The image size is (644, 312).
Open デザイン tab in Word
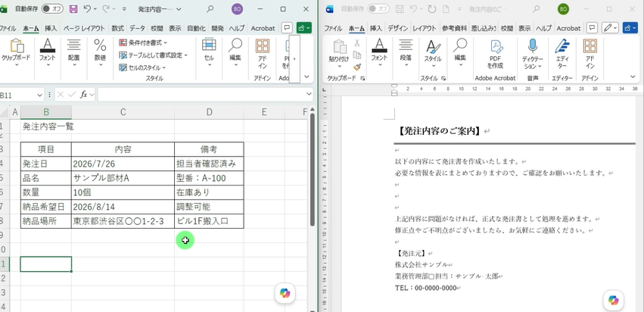pyautogui.click(x=397, y=28)
